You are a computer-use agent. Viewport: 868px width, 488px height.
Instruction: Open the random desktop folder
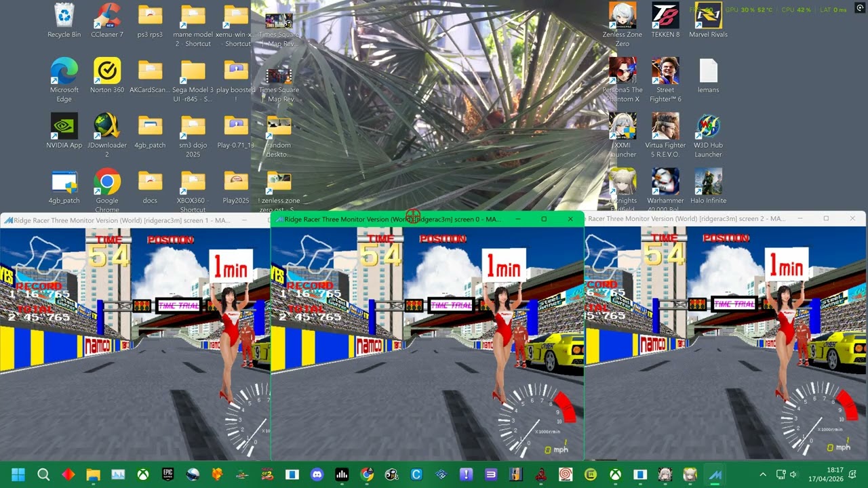point(279,136)
